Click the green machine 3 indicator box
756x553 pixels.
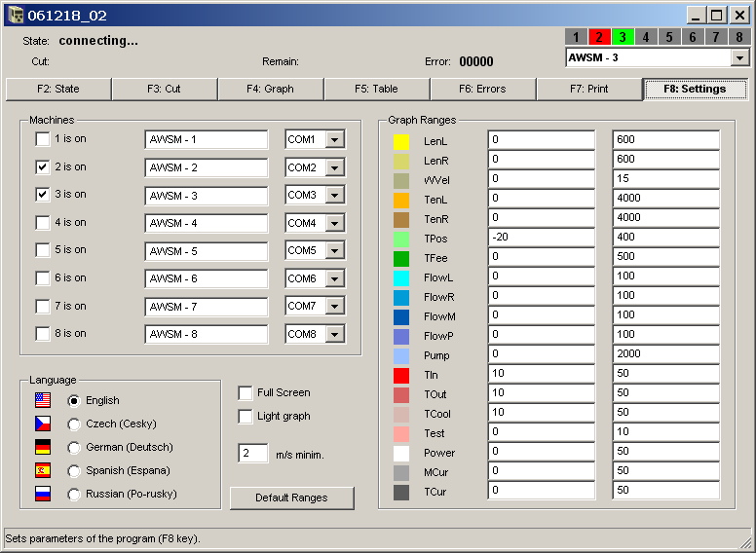623,37
